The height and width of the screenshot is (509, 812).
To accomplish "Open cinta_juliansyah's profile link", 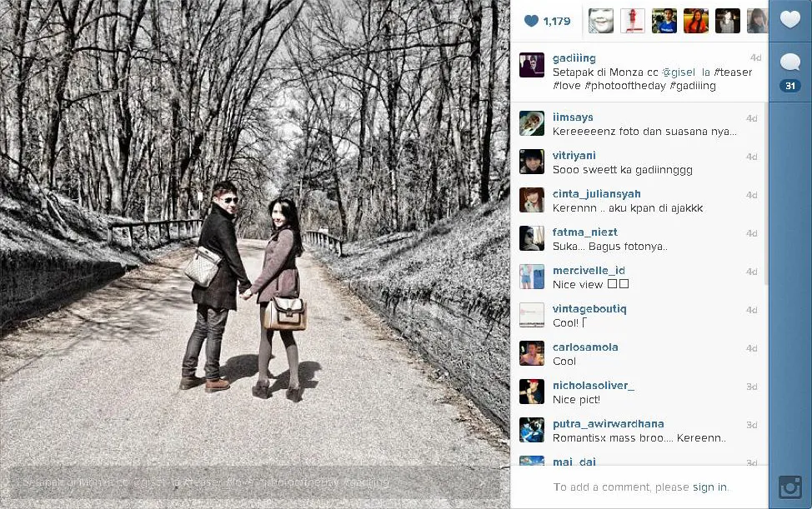I will 597,194.
